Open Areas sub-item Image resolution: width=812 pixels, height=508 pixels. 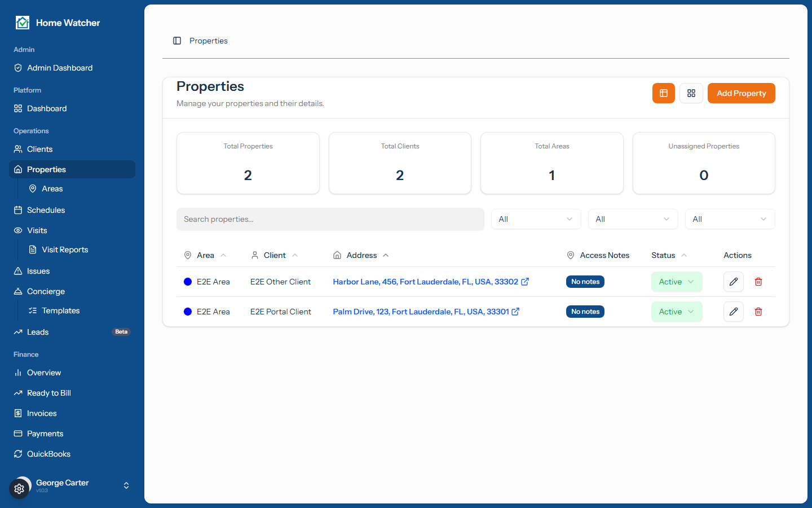80,189
